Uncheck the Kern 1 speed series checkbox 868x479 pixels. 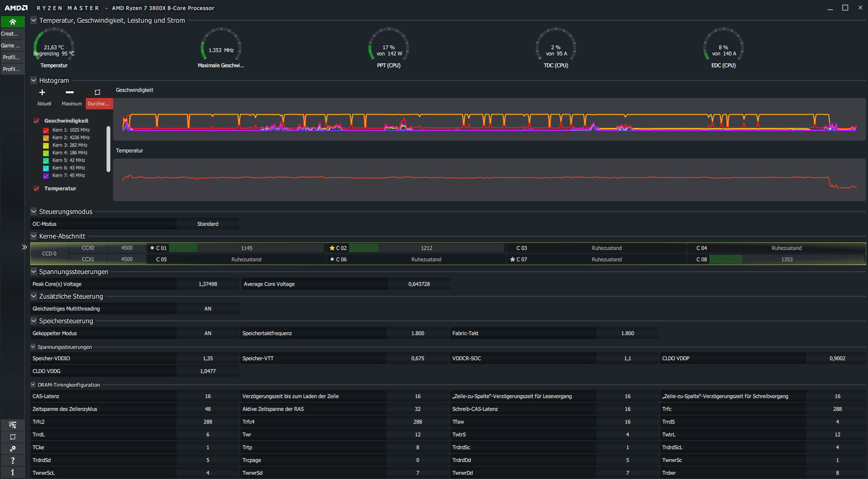point(46,130)
